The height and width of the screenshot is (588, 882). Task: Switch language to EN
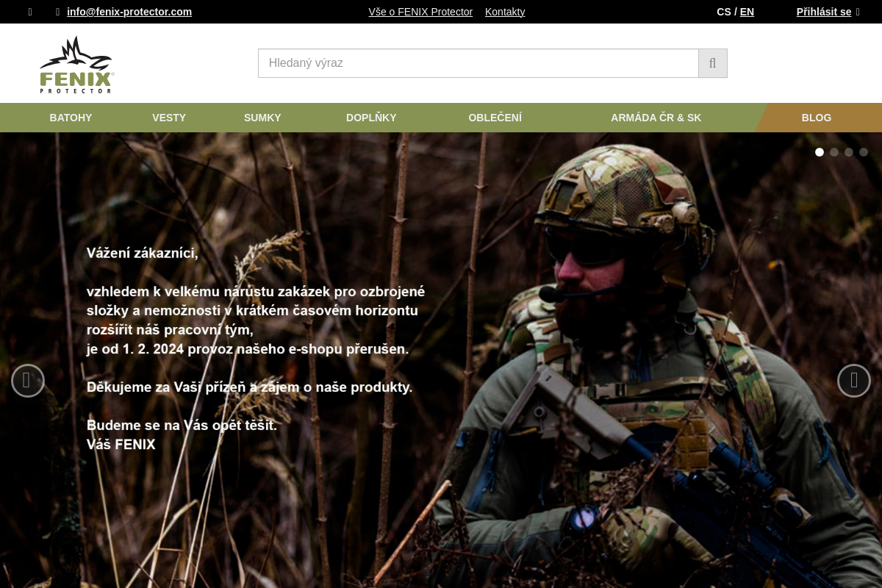(747, 12)
